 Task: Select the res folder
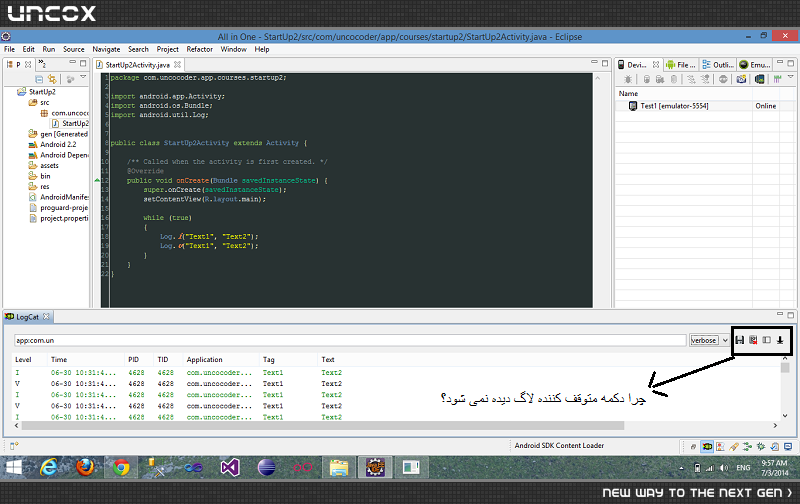(x=39, y=187)
